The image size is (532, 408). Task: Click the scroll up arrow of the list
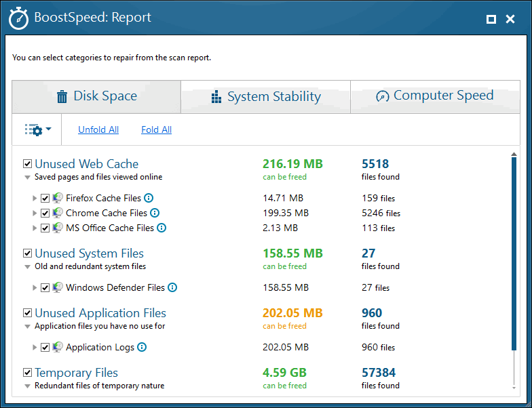coord(514,155)
